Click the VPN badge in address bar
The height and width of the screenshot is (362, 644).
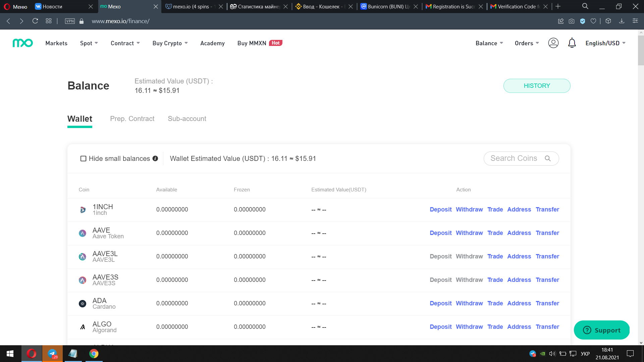click(70, 21)
